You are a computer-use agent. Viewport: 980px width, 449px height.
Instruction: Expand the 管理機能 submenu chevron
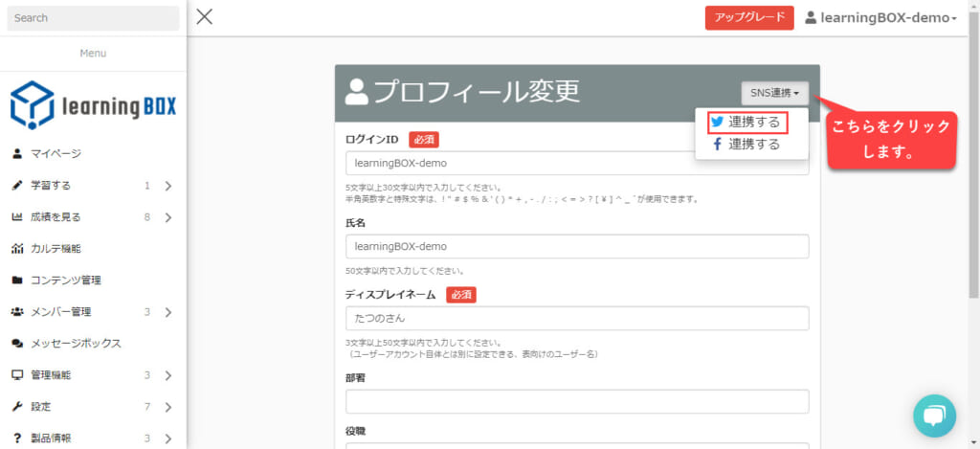pyautogui.click(x=167, y=375)
